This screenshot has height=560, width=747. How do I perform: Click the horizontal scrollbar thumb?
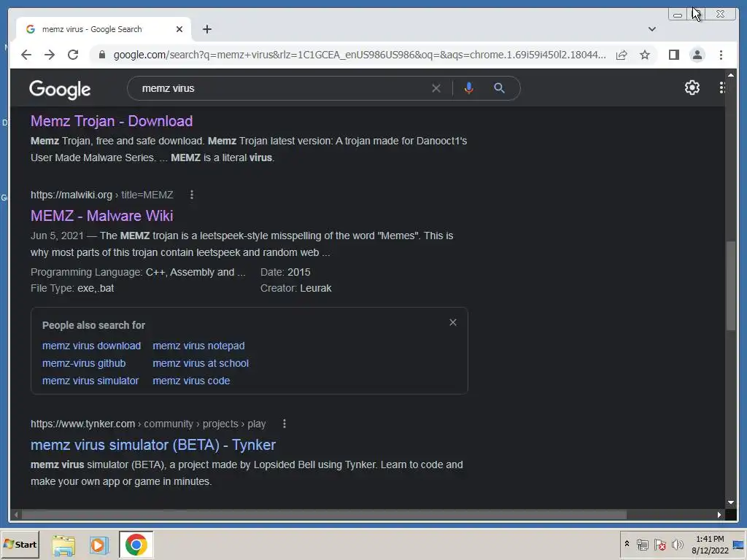[x=324, y=515]
